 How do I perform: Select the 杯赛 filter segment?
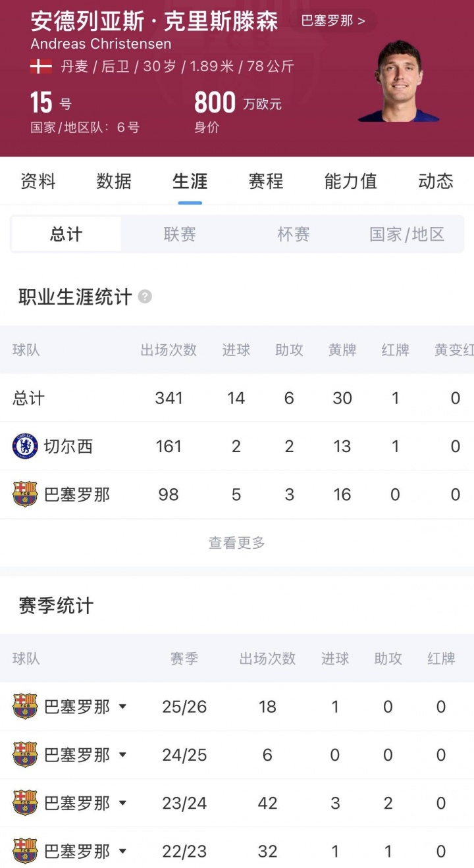click(293, 234)
